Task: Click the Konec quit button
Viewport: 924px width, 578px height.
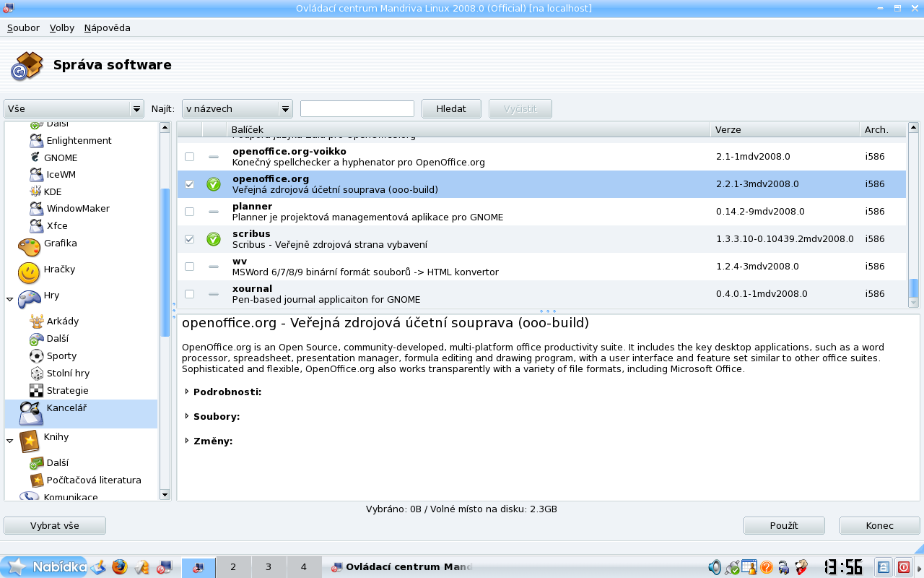Action: 879,525
